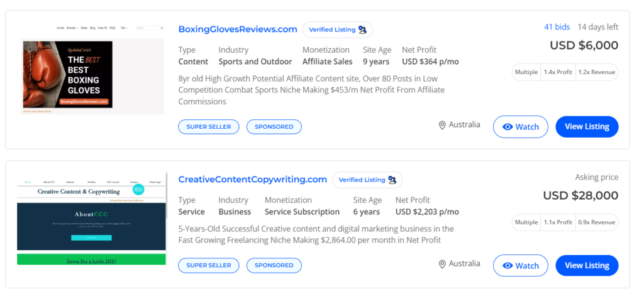Click the location pin in the CreativeContentCopywriting listing

click(x=442, y=264)
